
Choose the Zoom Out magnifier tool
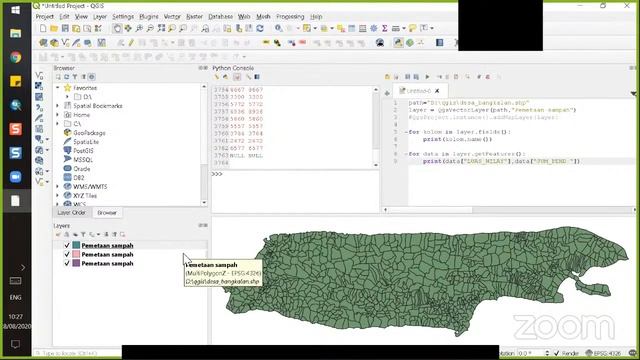click(x=150, y=29)
